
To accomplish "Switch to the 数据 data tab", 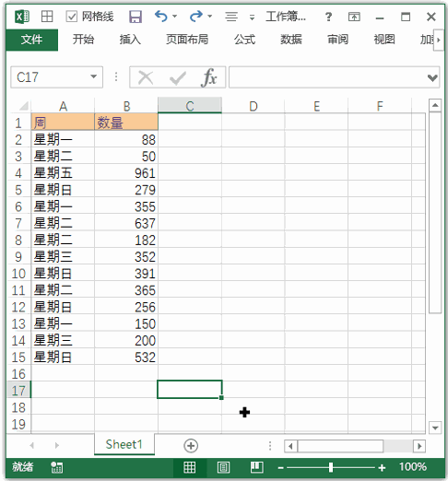I will [x=291, y=40].
